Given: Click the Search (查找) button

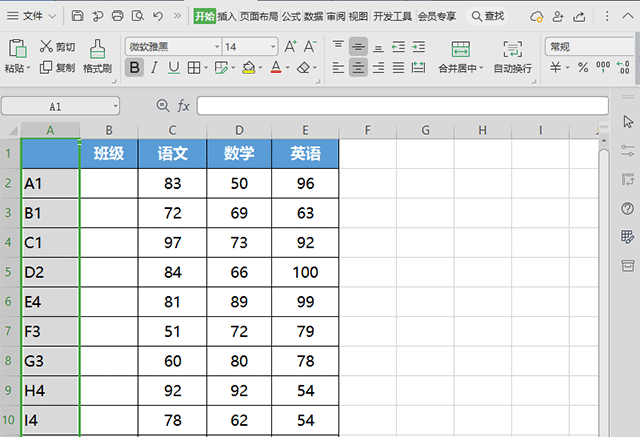Looking at the screenshot, I should pyautogui.click(x=487, y=16).
